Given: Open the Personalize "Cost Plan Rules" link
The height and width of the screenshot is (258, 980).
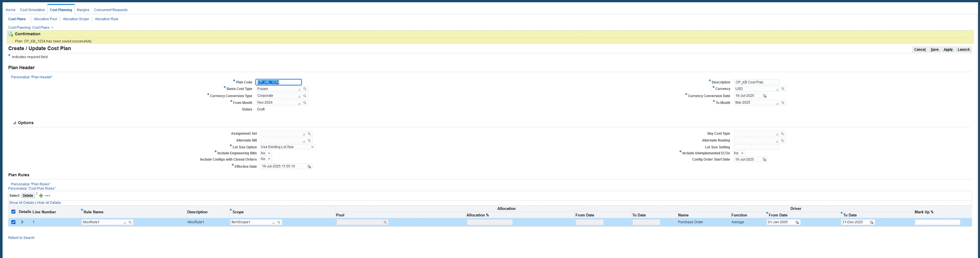Looking at the screenshot, I should [32, 189].
